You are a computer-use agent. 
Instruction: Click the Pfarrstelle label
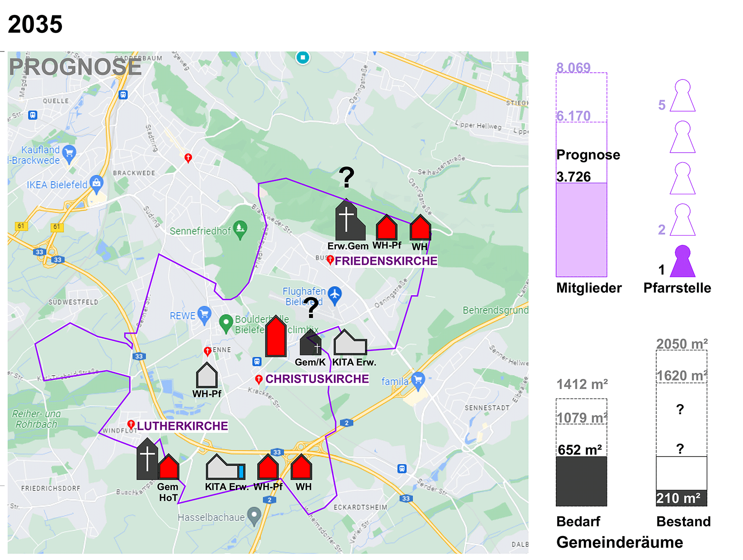click(x=677, y=288)
